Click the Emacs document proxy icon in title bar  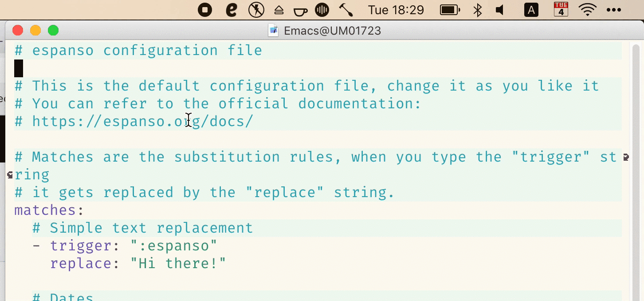(273, 31)
